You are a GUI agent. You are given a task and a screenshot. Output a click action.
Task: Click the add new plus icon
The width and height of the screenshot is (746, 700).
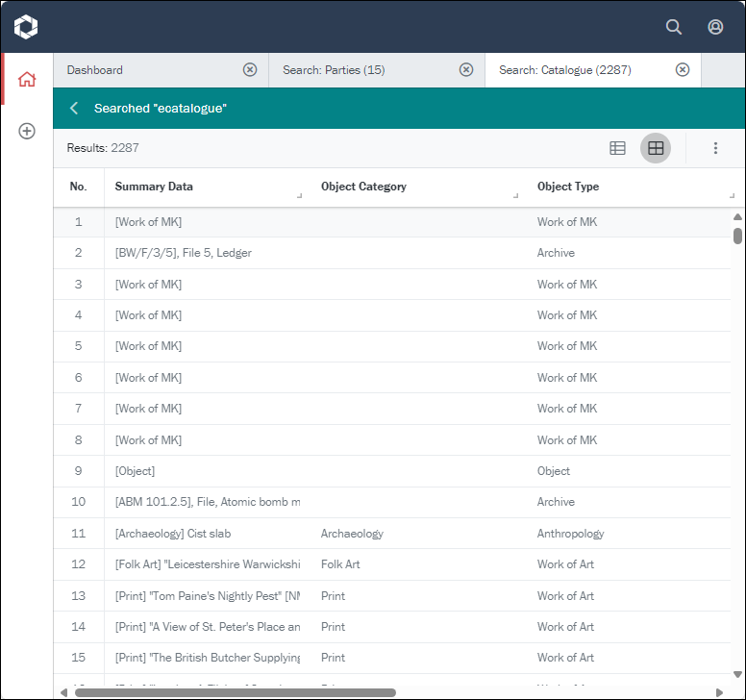[27, 131]
